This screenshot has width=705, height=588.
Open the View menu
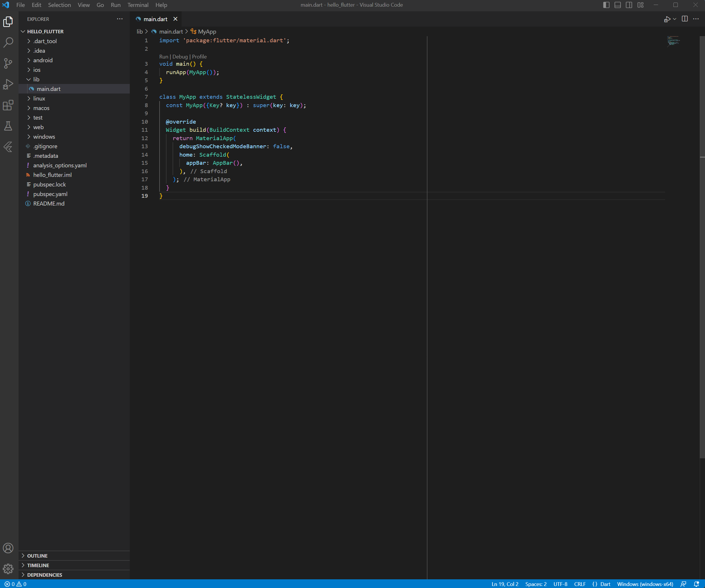(x=84, y=5)
